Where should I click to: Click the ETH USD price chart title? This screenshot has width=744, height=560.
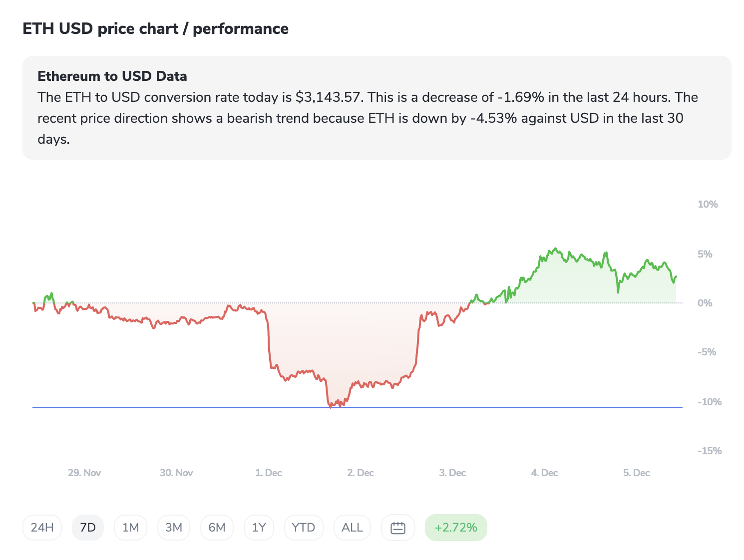(155, 29)
